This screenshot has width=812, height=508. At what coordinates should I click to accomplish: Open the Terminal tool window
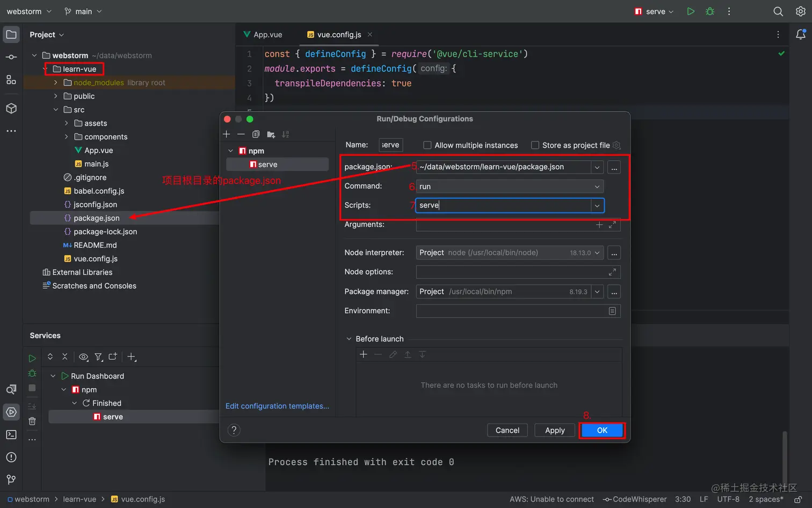click(11, 434)
